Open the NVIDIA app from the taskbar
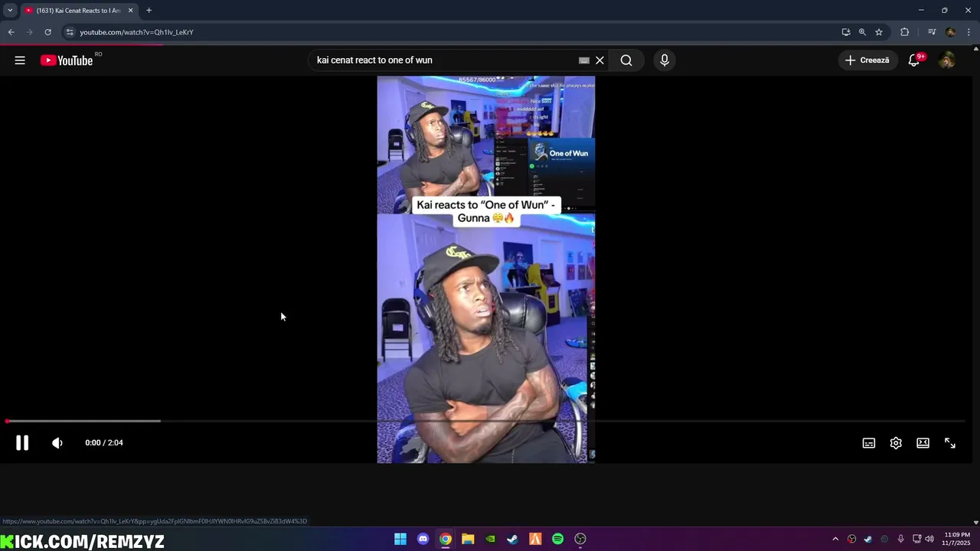980x551 pixels. (x=490, y=539)
